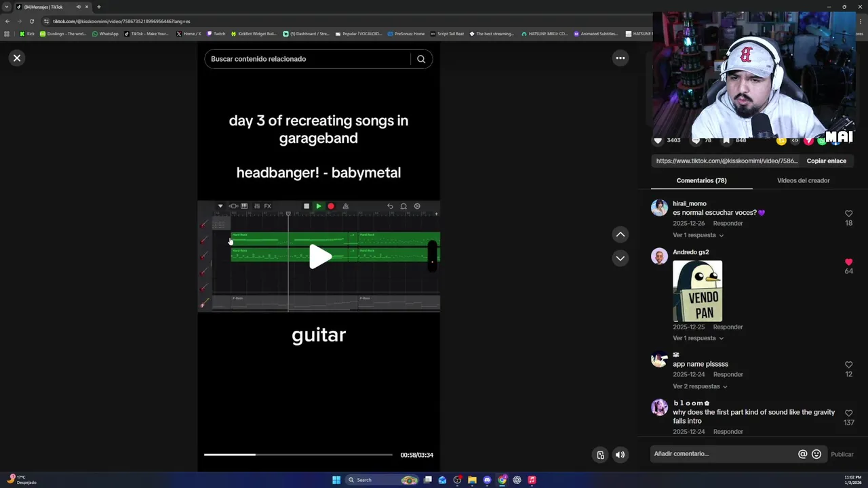Open the KickBot Widget Builder bookmark
The height and width of the screenshot is (488, 868).
click(254, 33)
